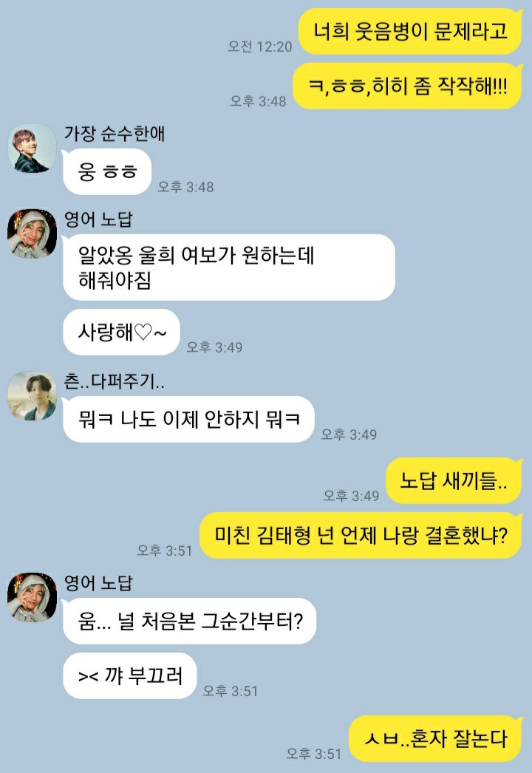Select the ㅋ,ㅎㅎ,히히 좀 작작해!!! message
The image size is (532, 773).
pos(407,86)
